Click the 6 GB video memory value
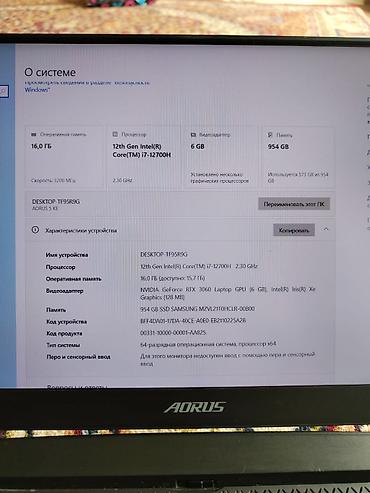Viewport: 370px width, 493px height. (197, 146)
